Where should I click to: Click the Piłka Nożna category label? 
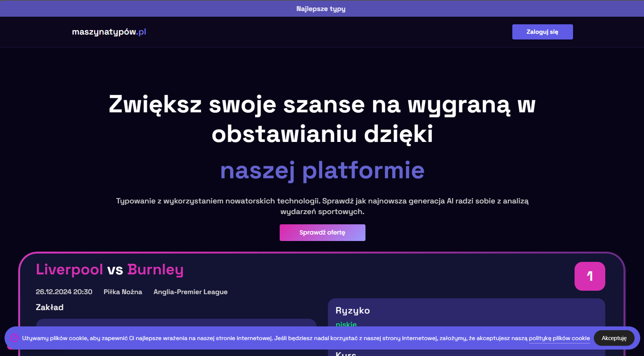click(123, 292)
